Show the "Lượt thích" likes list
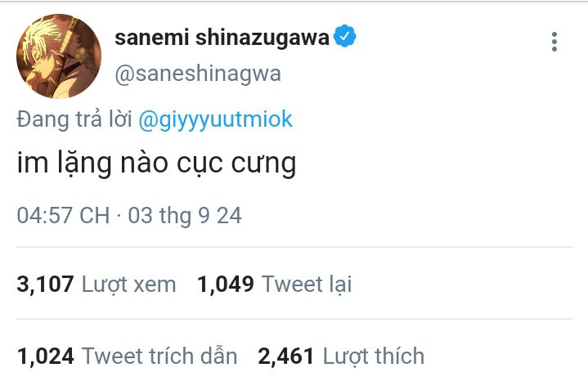Image resolution: width=588 pixels, height=390 pixels. coord(374,356)
